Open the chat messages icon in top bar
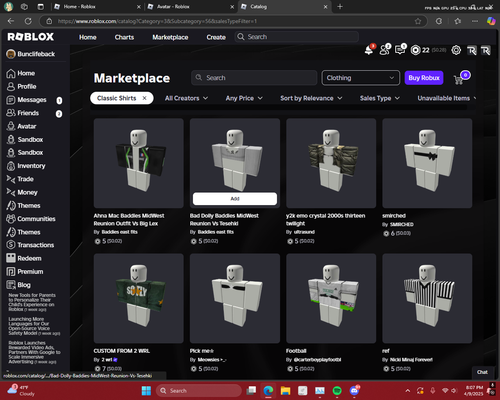 coord(400,50)
